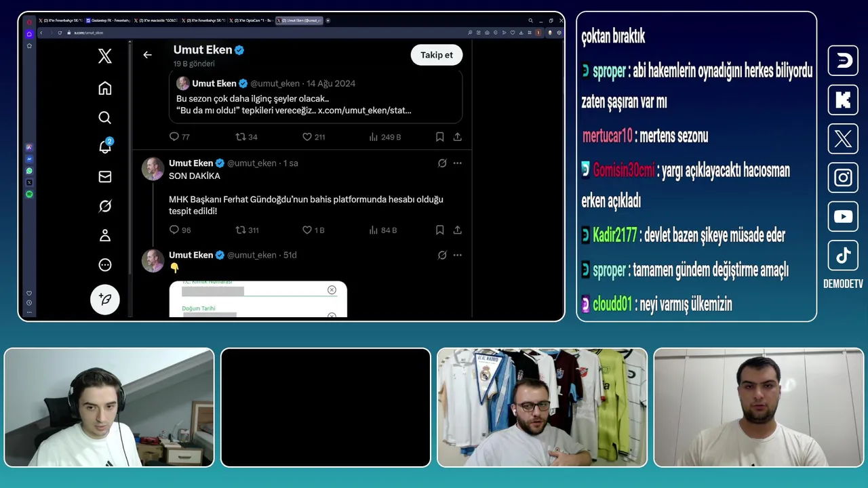Open Grok explain on the 1 sa post
Screen dimensions: 868x488
tap(442, 163)
